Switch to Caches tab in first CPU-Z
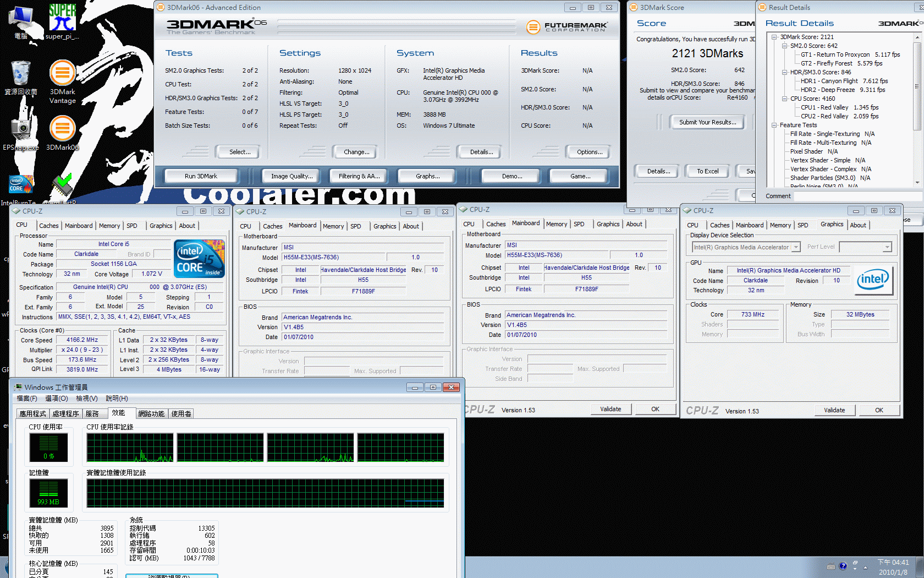Viewport: 924px width, 578px height. click(x=48, y=226)
